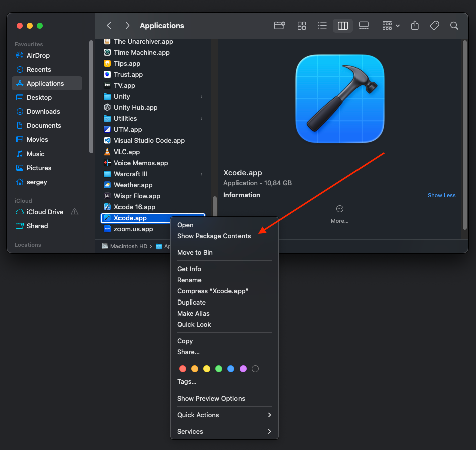Switch to icon grid view
476x450 pixels.
pyautogui.click(x=301, y=26)
